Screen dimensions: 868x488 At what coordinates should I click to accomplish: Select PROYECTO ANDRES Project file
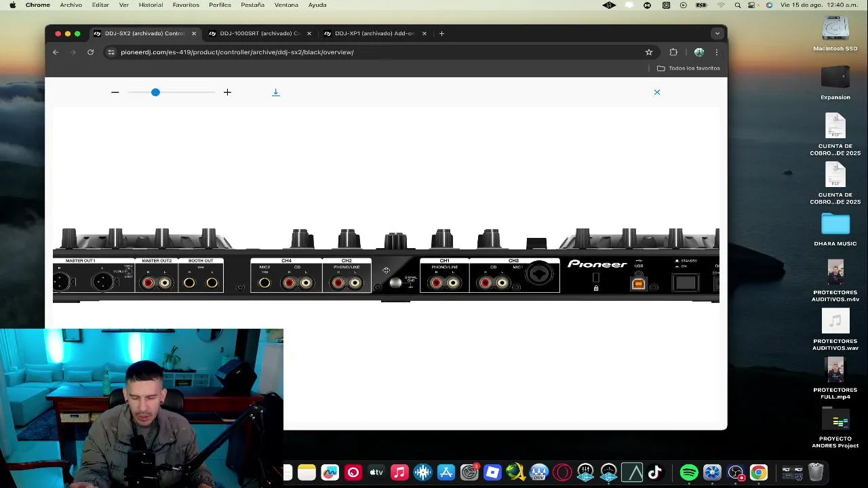click(x=835, y=427)
